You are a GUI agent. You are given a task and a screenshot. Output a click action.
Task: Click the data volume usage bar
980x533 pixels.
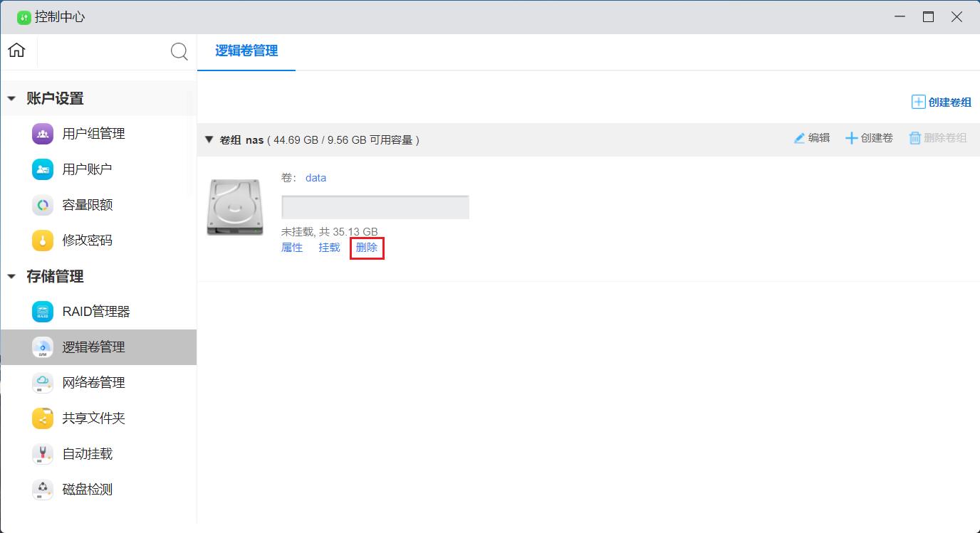pyautogui.click(x=375, y=207)
